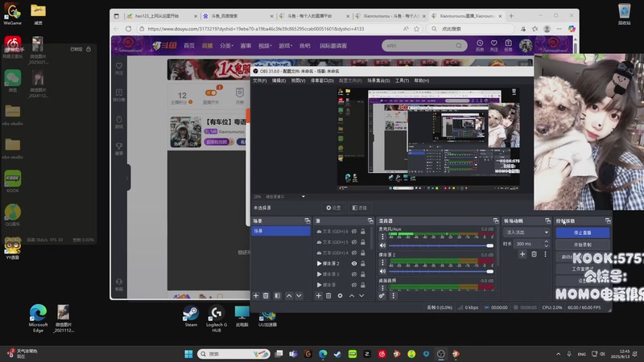Expand Douyu 游戏 navigation dropdown

click(285, 46)
